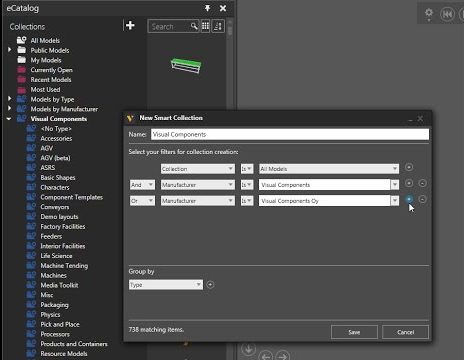Open the All Models value dropdown

tap(329, 169)
